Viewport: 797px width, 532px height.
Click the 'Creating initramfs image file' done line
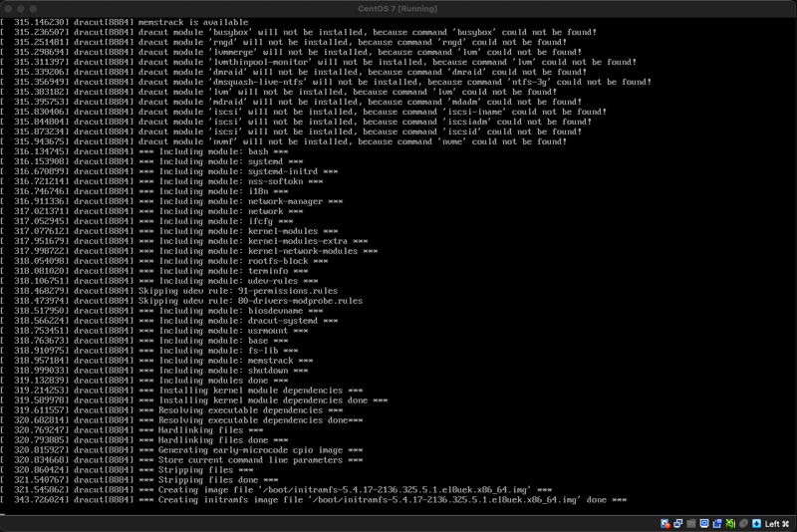pyautogui.click(x=314, y=500)
